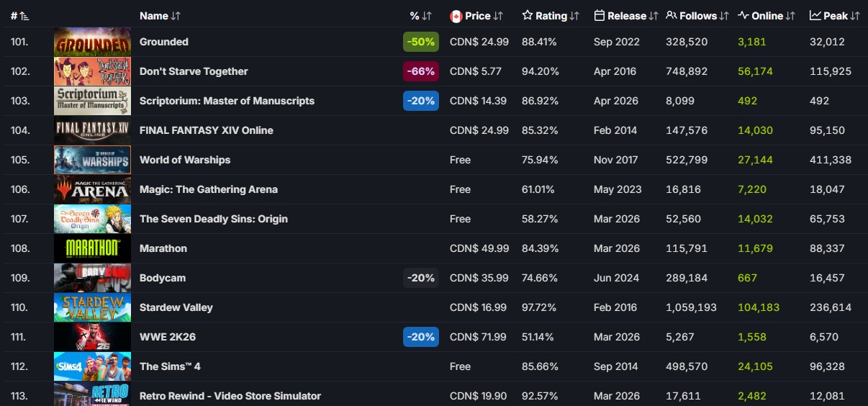Open FINAL FANTASY XIV Online link
Screen dimensions: 868x406
[207, 130]
